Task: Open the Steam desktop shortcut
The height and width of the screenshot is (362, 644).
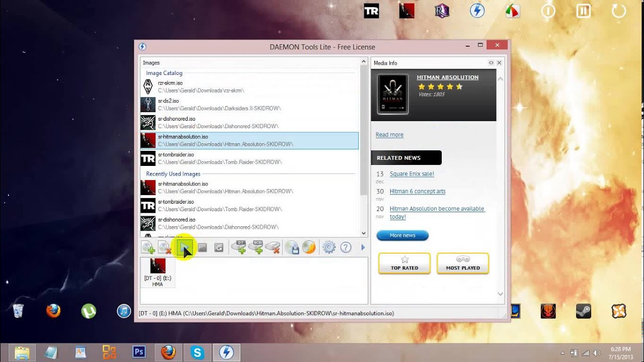Action: point(584,311)
